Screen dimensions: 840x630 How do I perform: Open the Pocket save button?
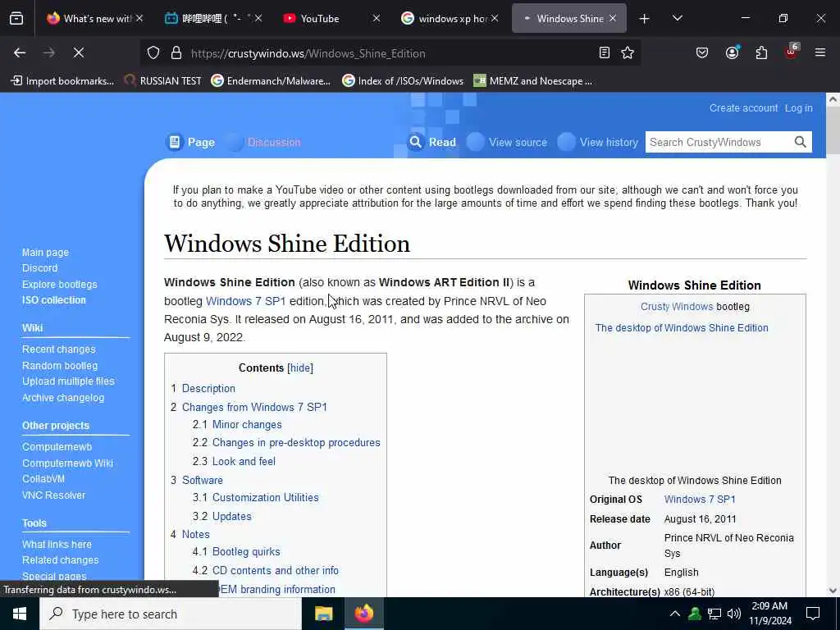pos(702,52)
